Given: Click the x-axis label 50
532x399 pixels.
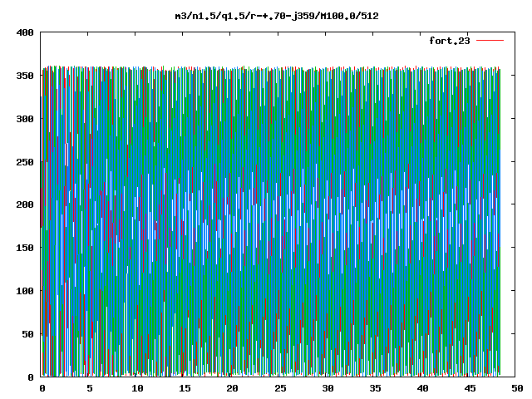Looking at the screenshot, I should pyautogui.click(x=517, y=388).
